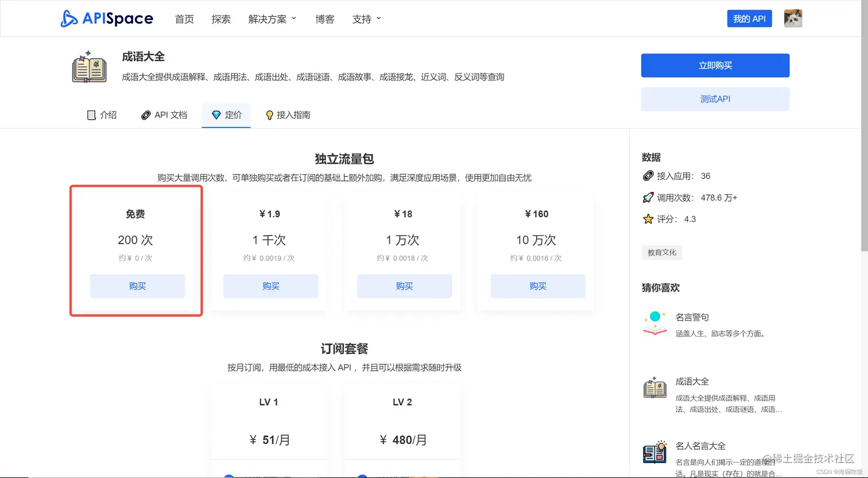
Task: Expand the 支持 menu
Action: [366, 18]
